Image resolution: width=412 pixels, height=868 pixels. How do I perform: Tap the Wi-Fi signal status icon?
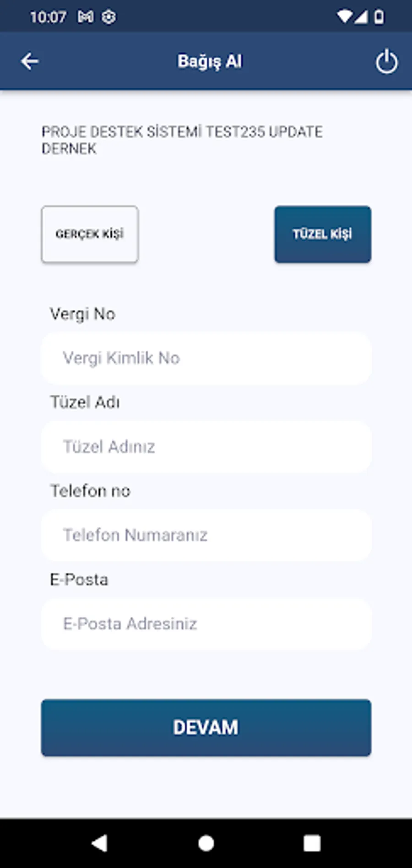[344, 17]
